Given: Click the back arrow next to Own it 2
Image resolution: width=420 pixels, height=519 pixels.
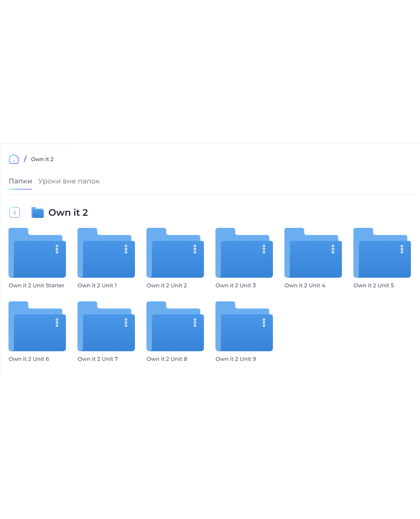Looking at the screenshot, I should point(15,213).
